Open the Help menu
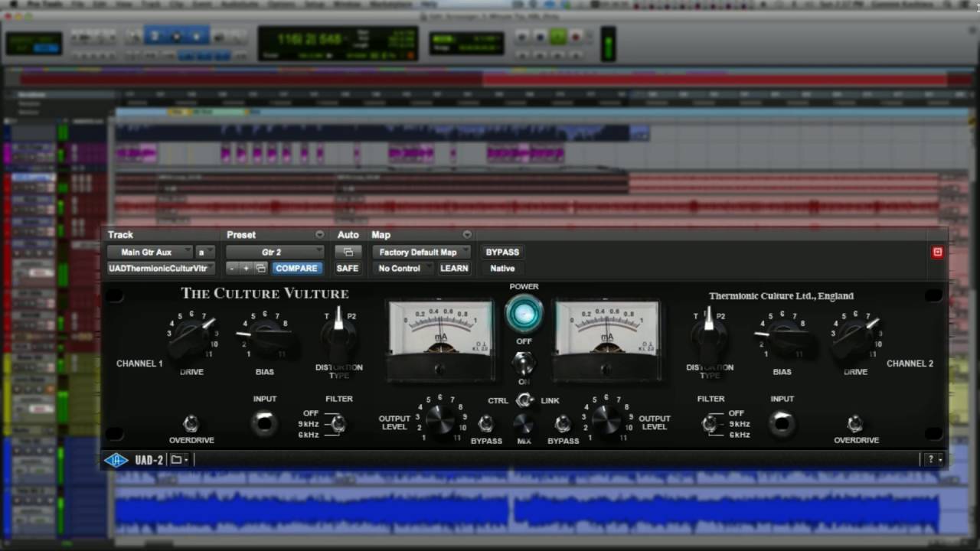Image resolution: width=980 pixels, height=551 pixels. coord(429,4)
